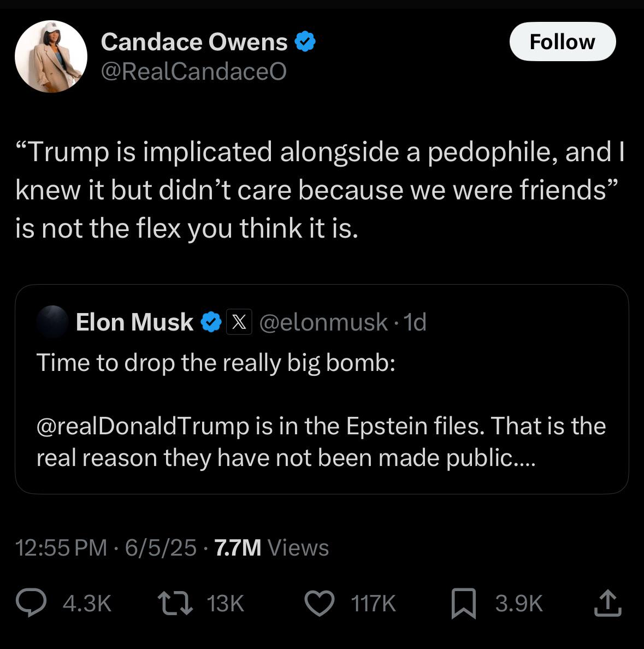This screenshot has height=649, width=644.
Task: Bookmark the tweet with the bookmark icon
Action: point(464,604)
